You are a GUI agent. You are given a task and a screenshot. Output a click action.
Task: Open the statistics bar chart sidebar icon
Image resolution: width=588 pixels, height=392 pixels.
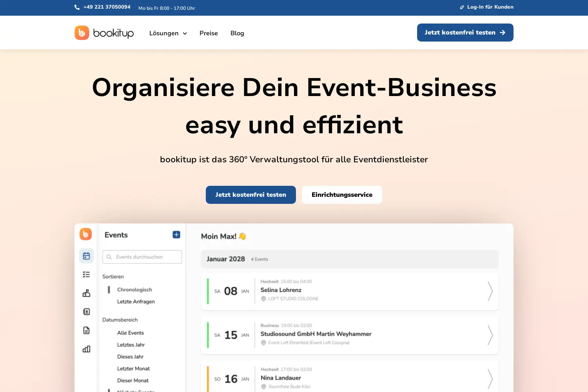coord(86,349)
